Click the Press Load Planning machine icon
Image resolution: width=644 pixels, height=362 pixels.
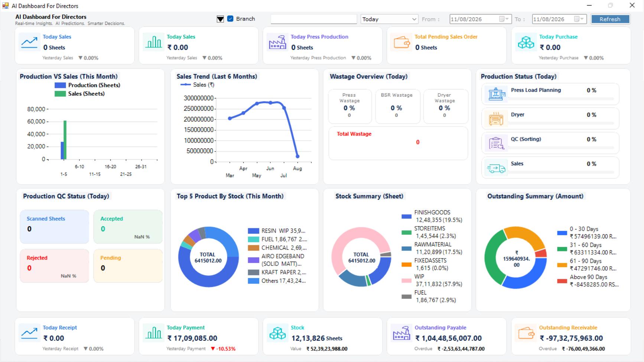coord(496,94)
